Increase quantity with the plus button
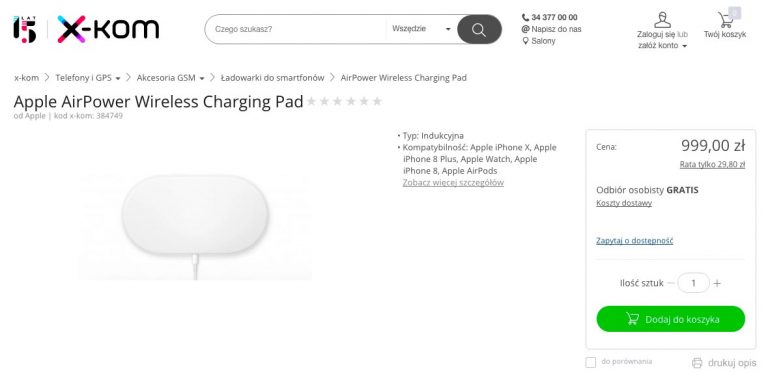This screenshot has height=380, width=768. (717, 283)
